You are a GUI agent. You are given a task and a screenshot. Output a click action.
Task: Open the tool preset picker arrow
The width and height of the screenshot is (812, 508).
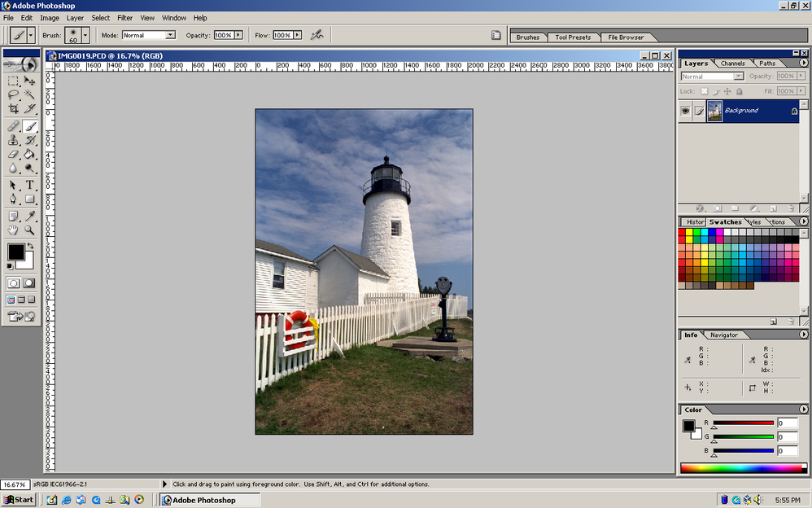(x=31, y=35)
